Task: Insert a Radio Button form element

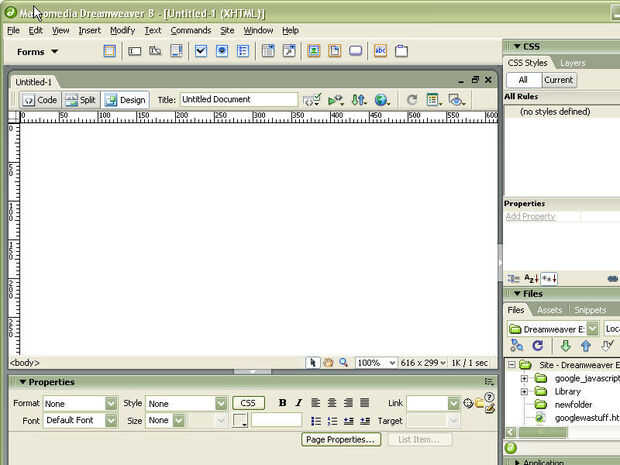Action: coord(222,51)
